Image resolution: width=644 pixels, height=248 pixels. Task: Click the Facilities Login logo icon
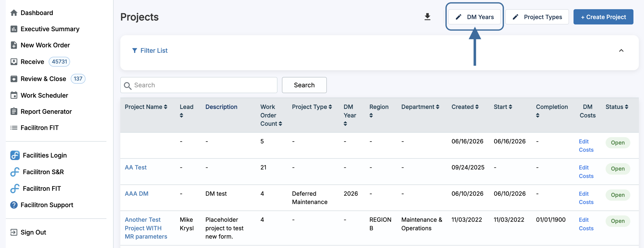point(15,155)
